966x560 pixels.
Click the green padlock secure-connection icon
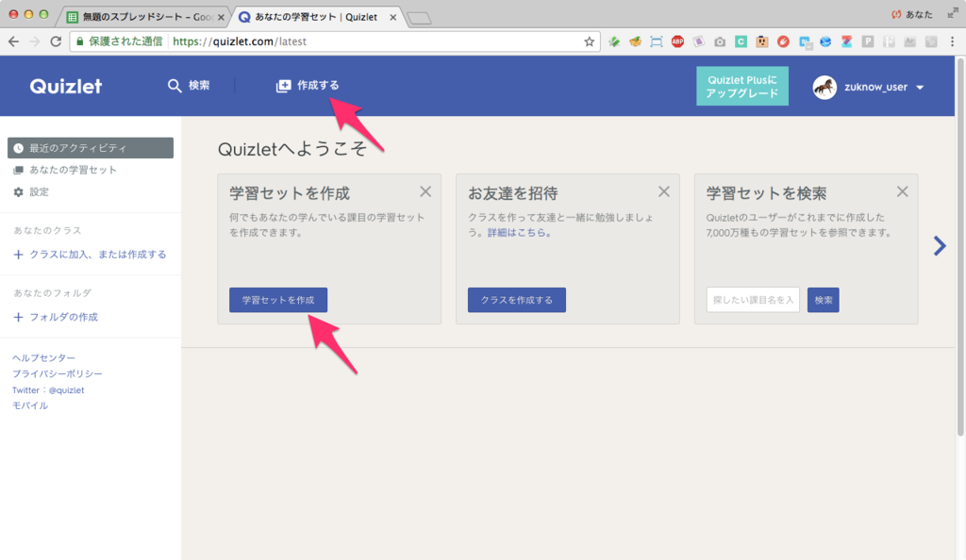79,41
